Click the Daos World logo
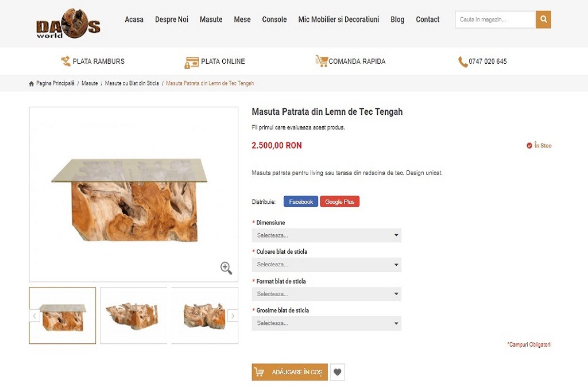This screenshot has width=588, height=392. (68, 24)
